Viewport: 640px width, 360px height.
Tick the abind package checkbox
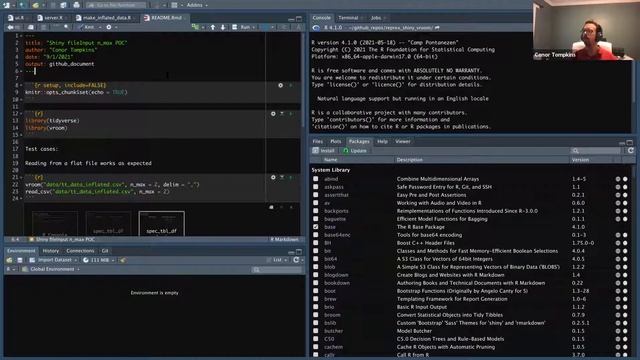[316, 179]
